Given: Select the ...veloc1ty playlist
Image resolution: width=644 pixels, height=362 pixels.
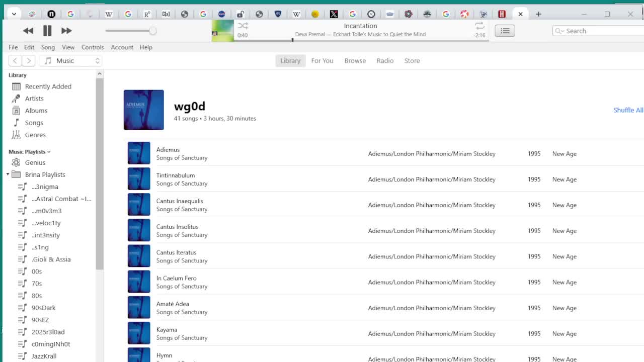Looking at the screenshot, I should 46,223.
